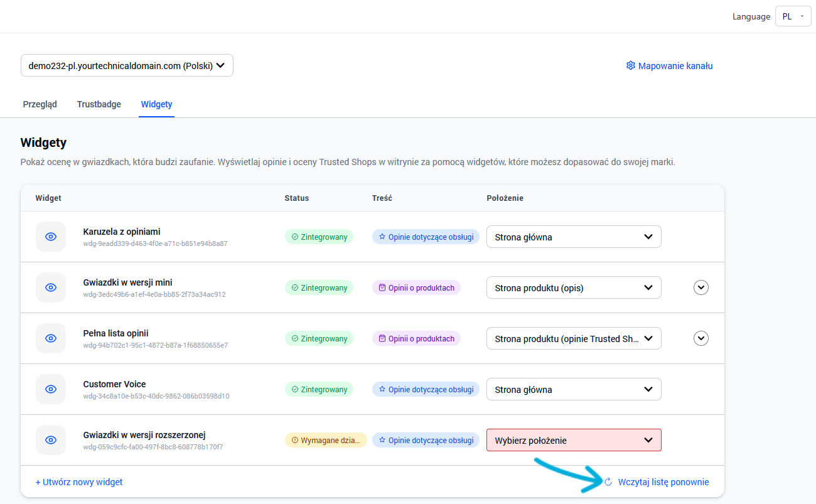Screen dimensions: 816x504
Task: Switch to the Przegląd tab
Action: 40,104
